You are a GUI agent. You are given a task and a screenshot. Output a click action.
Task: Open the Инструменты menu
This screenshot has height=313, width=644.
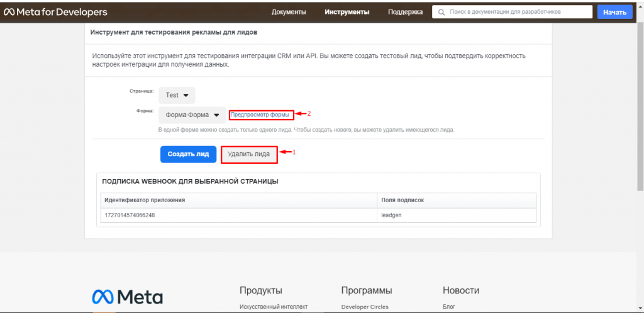click(x=347, y=12)
